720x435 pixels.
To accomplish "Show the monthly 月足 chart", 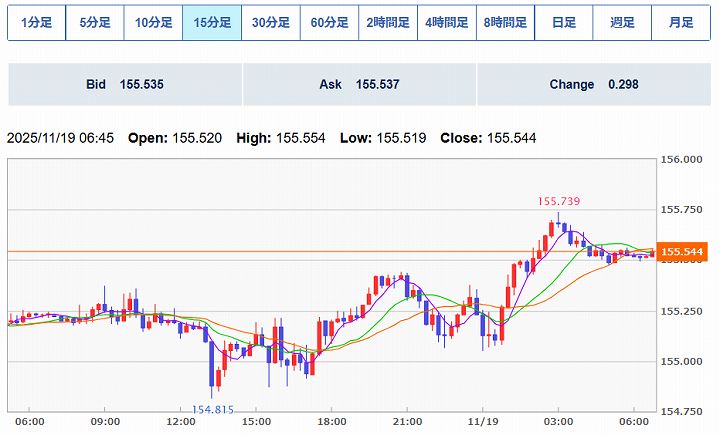I will 681,23.
